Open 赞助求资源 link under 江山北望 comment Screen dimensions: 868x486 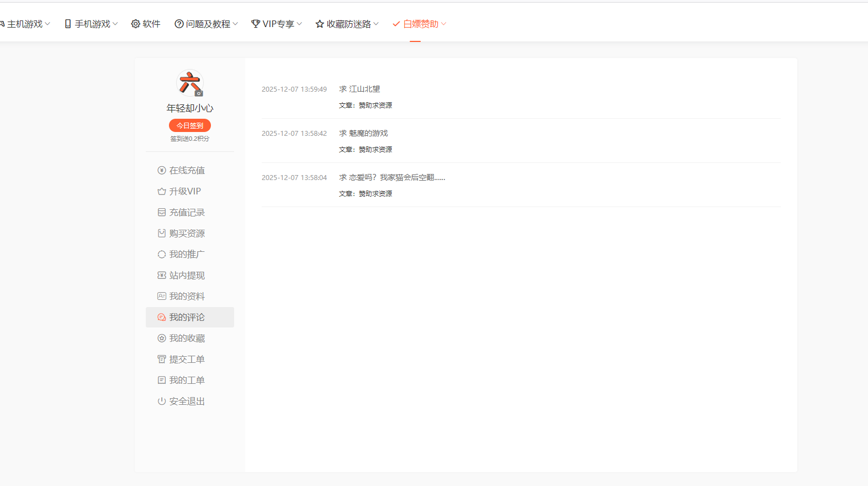pyautogui.click(x=375, y=105)
